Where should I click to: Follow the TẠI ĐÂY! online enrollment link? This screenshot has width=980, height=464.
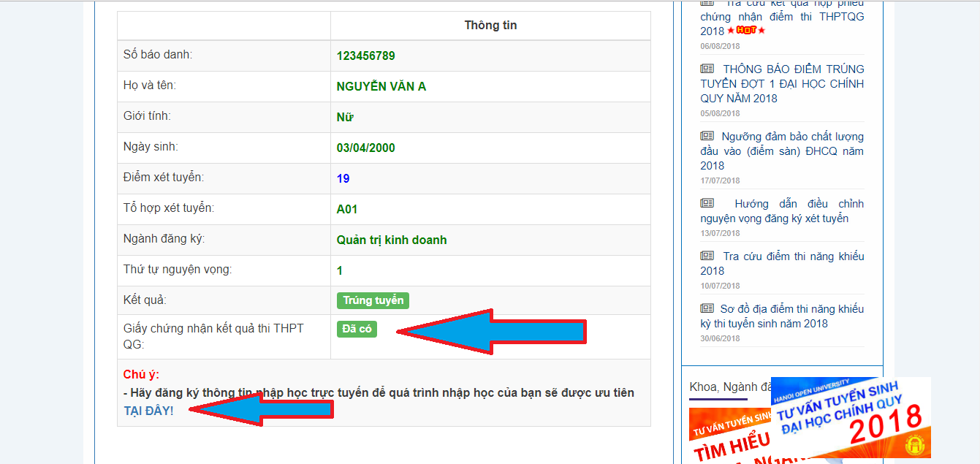tap(148, 411)
